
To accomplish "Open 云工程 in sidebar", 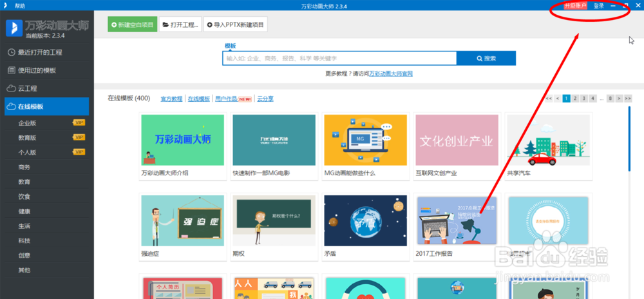I will tap(46, 88).
